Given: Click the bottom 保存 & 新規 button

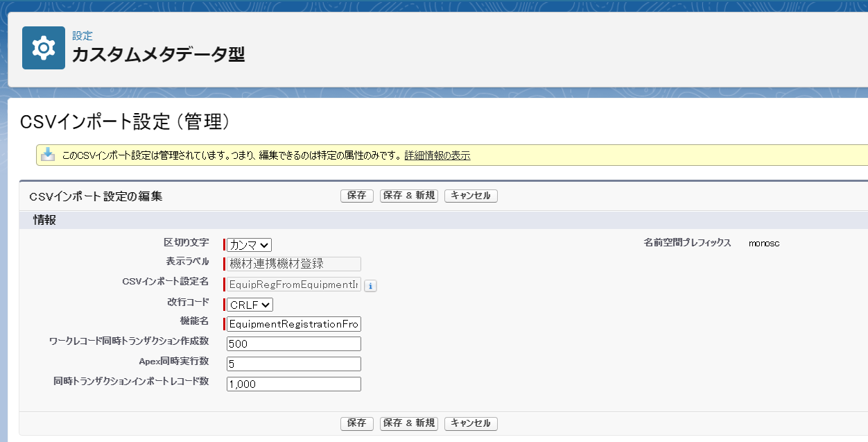Looking at the screenshot, I should (x=408, y=423).
